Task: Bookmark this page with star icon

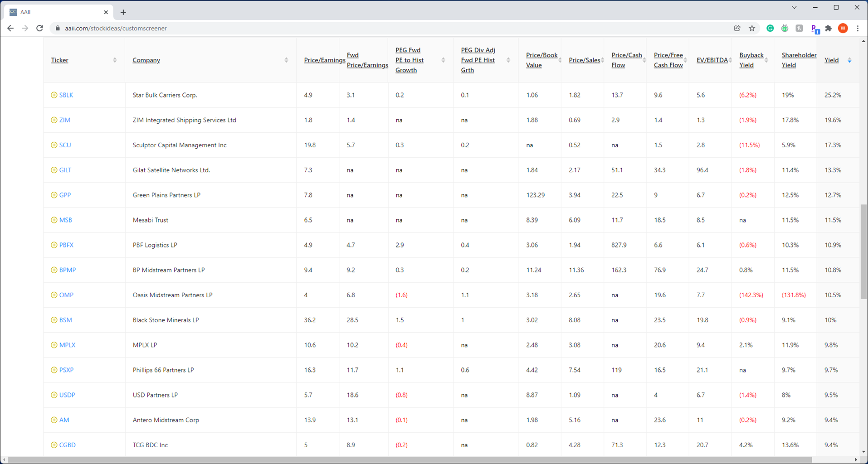Action: click(752, 28)
